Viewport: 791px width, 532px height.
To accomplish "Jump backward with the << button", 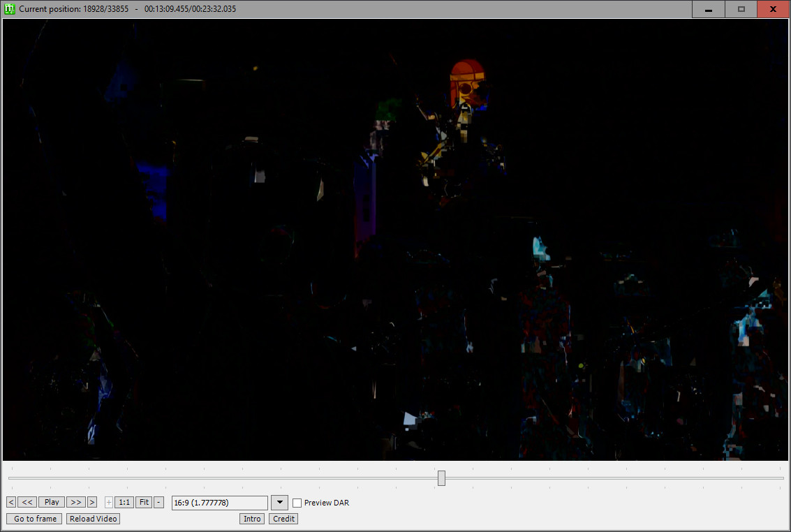I will point(27,502).
